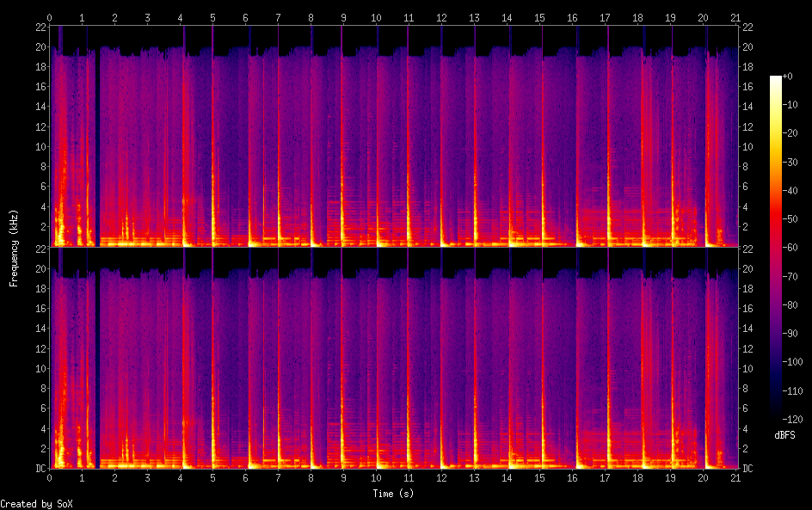Click the "-70" value on the color scale
The image size is (812, 510).
coord(790,276)
